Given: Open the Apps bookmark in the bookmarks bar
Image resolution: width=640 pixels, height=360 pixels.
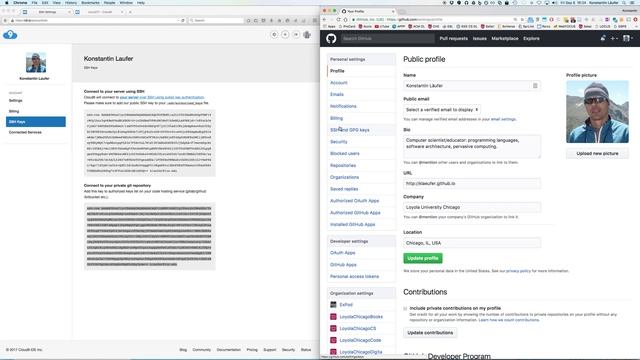Looking at the screenshot, I should pos(329,27).
